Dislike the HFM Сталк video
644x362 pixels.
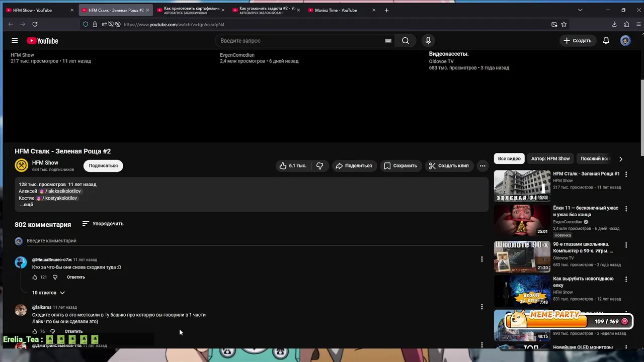tap(319, 165)
